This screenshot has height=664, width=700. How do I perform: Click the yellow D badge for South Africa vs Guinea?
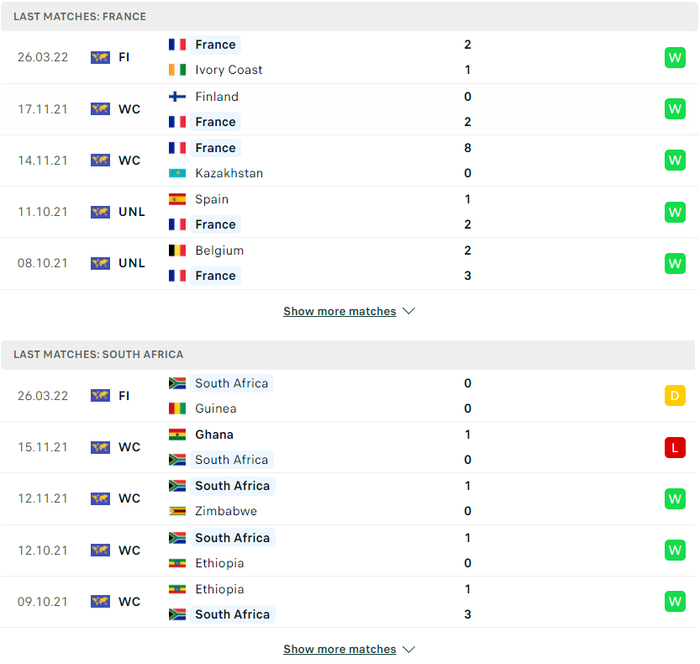675,396
